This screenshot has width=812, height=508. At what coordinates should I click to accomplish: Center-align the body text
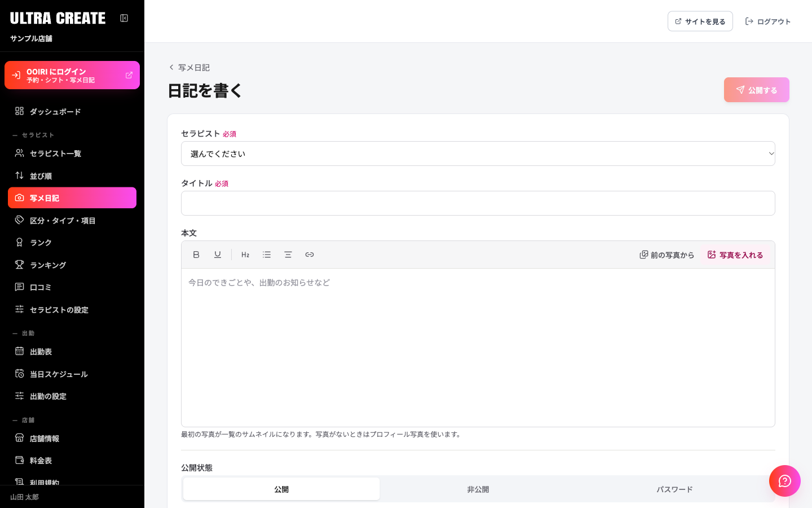(x=288, y=255)
